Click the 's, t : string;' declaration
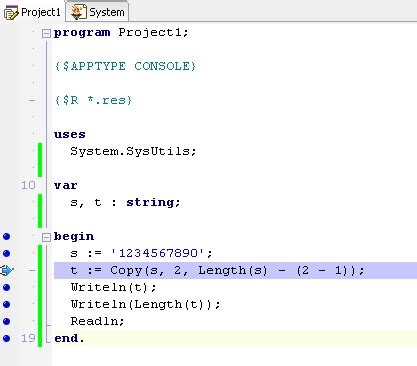Viewport: 417px width, 366px height. tap(125, 203)
